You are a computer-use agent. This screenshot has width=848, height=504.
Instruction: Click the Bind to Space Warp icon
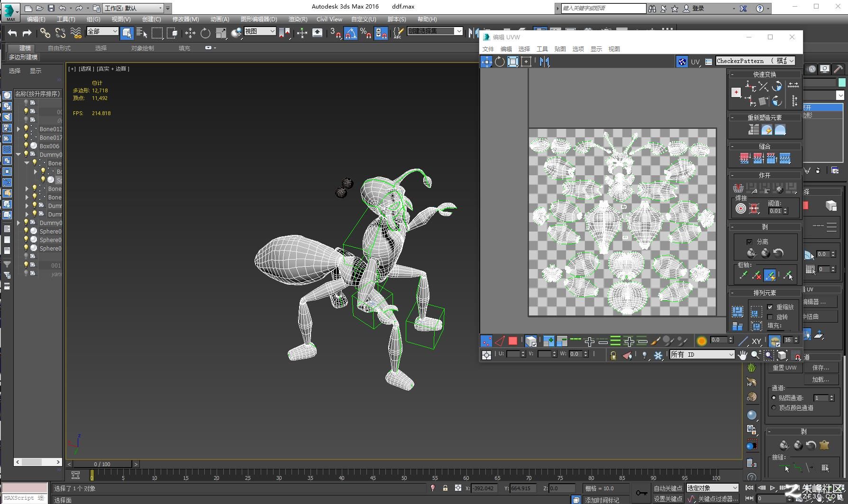pos(75,33)
